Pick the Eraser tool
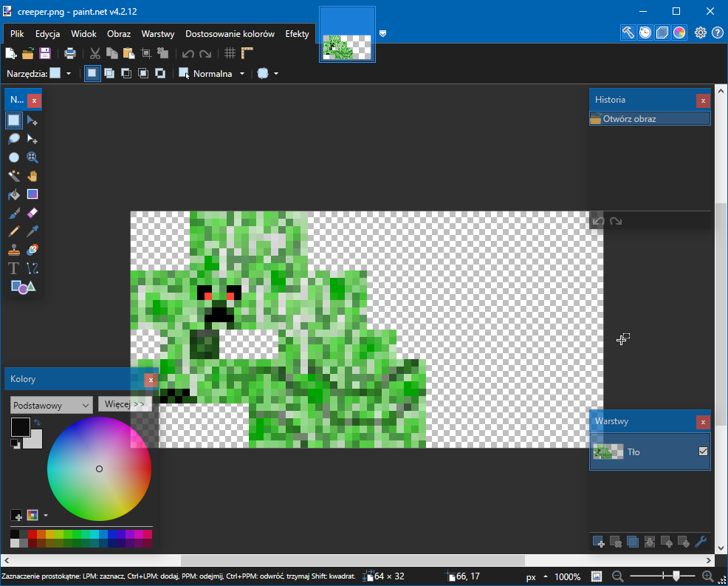The image size is (728, 586). point(32,213)
